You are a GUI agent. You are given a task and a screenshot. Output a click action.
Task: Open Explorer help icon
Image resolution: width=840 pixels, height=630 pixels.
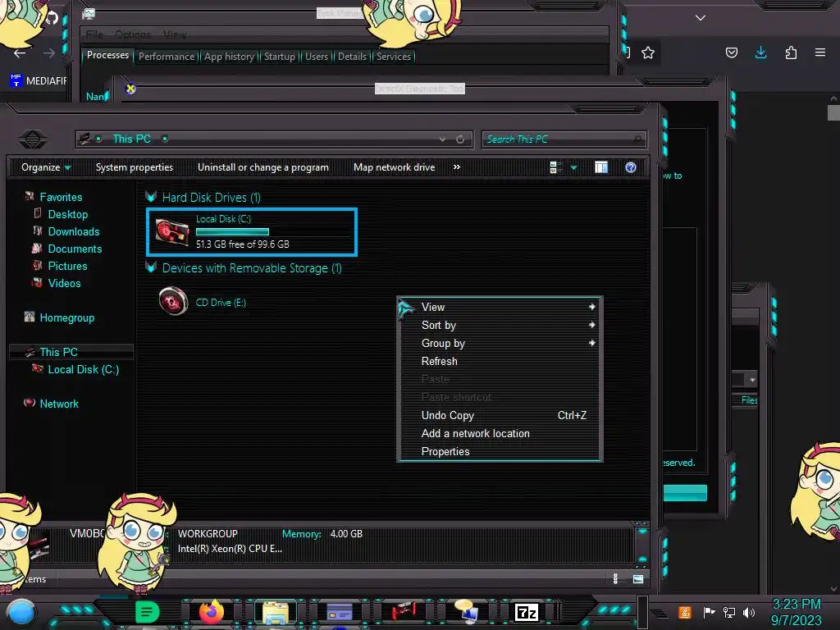pos(631,167)
